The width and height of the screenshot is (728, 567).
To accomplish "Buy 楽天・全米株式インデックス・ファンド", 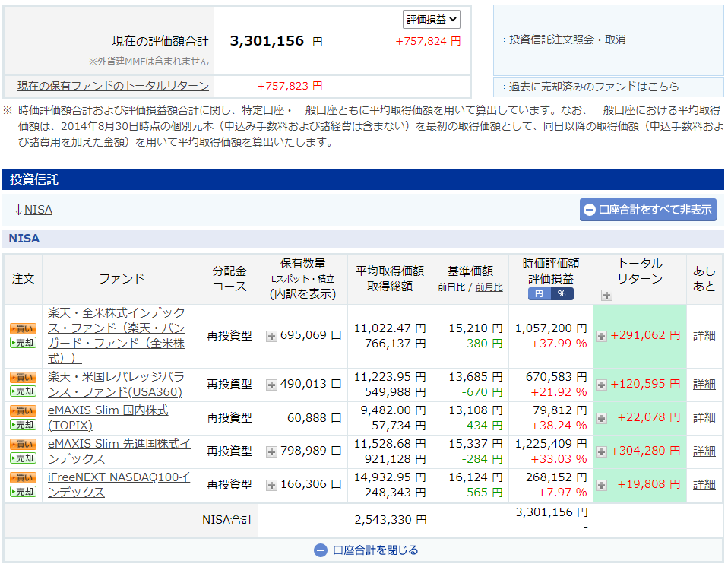I will 24,329.
